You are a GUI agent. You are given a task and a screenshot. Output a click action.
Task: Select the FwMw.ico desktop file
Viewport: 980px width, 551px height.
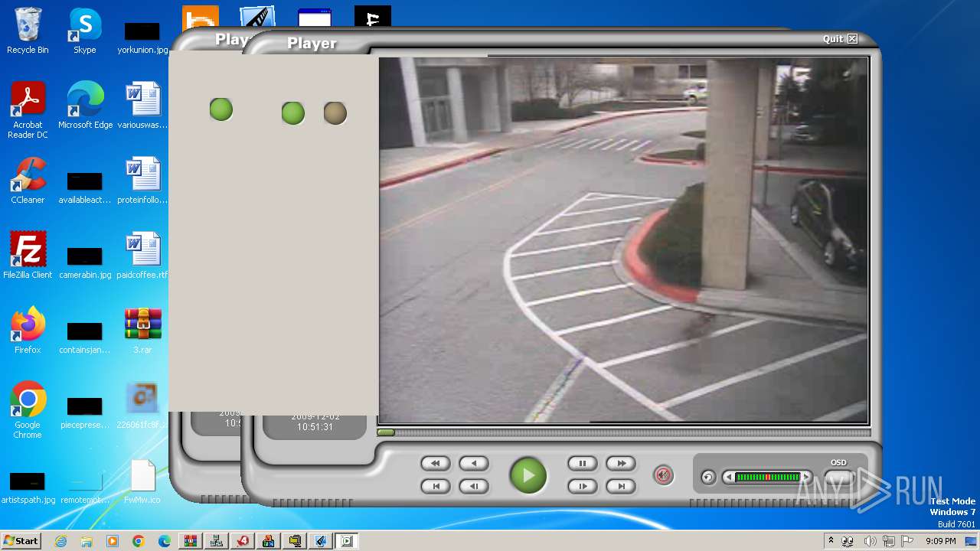(x=142, y=482)
